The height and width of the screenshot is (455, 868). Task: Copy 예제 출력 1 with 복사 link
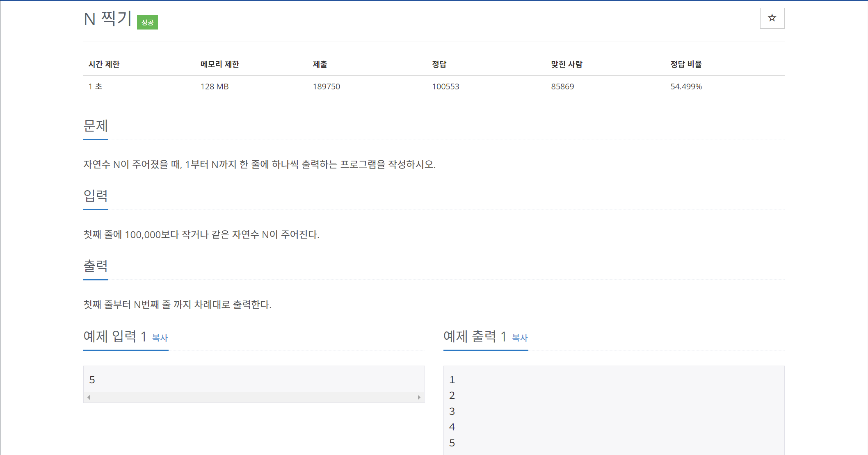pos(519,338)
